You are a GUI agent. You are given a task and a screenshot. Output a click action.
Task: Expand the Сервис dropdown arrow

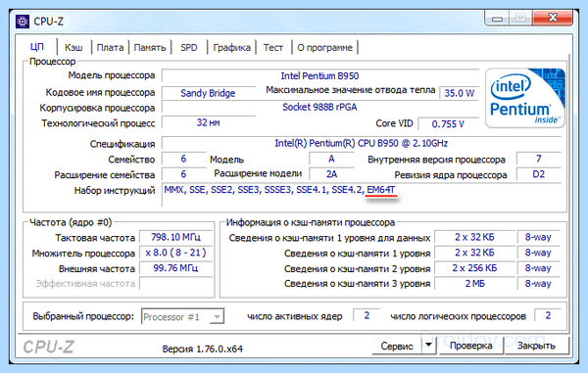point(428,346)
